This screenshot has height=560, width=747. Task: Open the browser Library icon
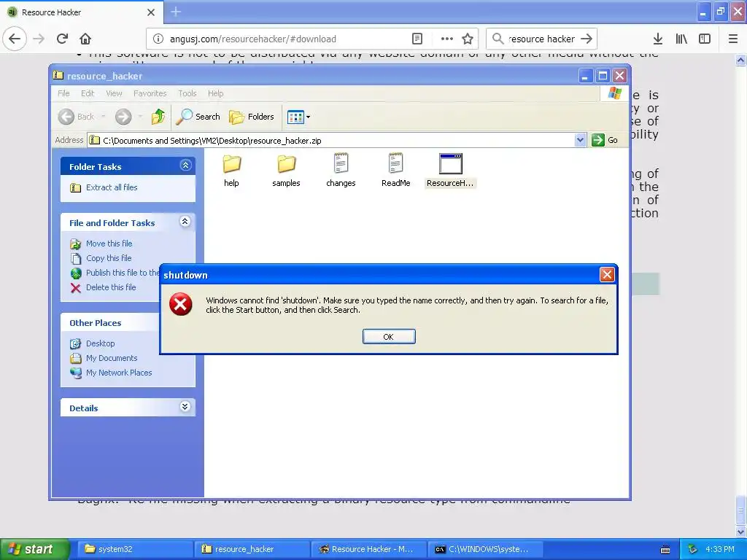(681, 39)
